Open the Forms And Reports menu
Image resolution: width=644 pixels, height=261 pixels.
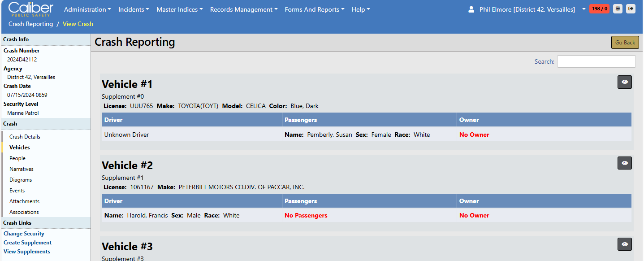[x=314, y=9]
